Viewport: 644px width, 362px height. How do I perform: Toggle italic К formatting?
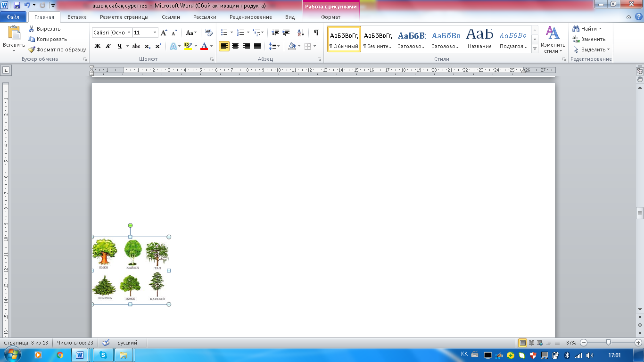[x=108, y=46]
